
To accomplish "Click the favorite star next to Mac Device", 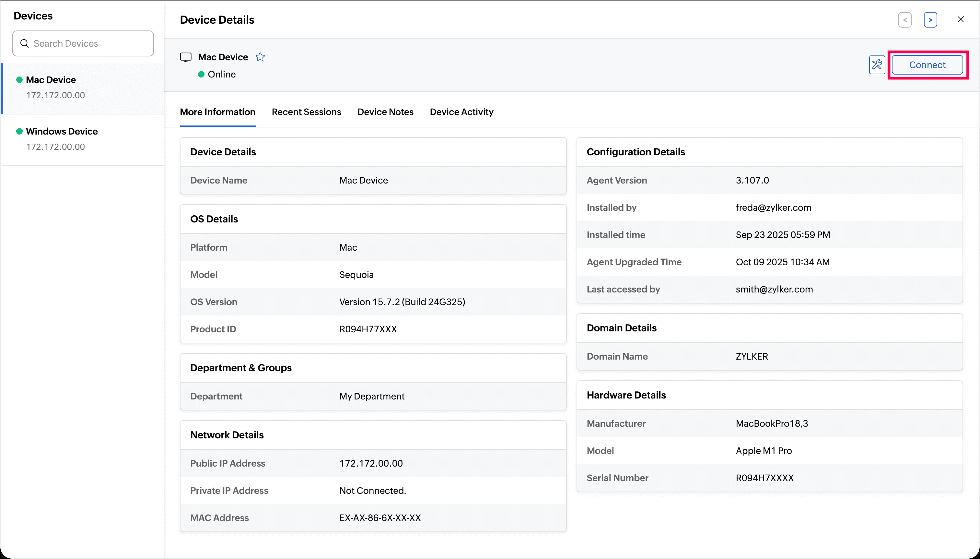I will (260, 57).
